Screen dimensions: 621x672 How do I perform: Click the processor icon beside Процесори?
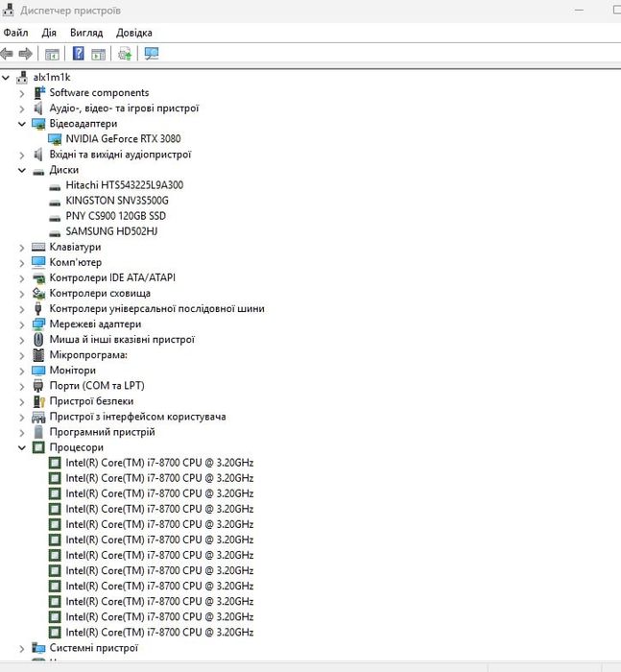click(38, 448)
